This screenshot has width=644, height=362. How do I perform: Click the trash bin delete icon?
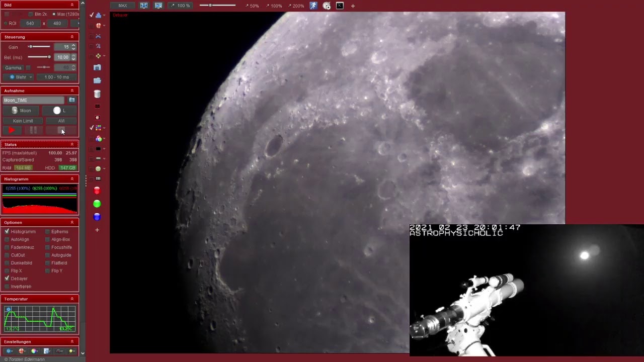point(98,94)
